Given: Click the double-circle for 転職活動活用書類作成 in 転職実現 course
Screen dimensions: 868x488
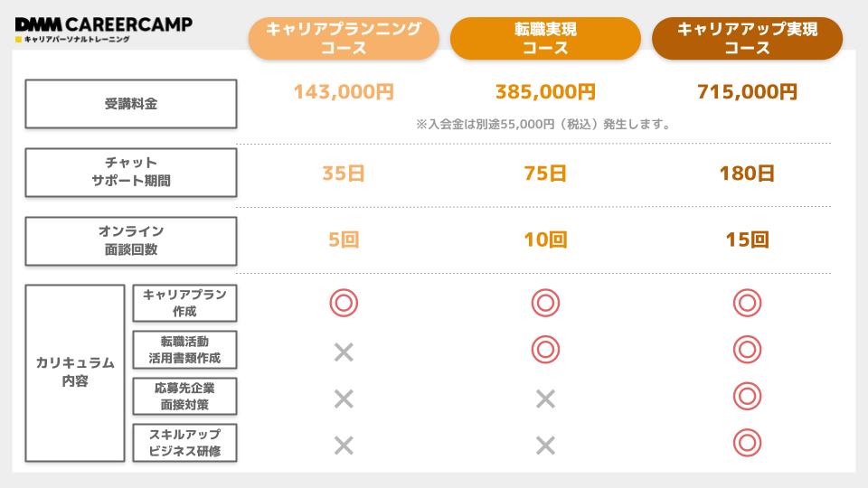Looking at the screenshot, I should 545,350.
